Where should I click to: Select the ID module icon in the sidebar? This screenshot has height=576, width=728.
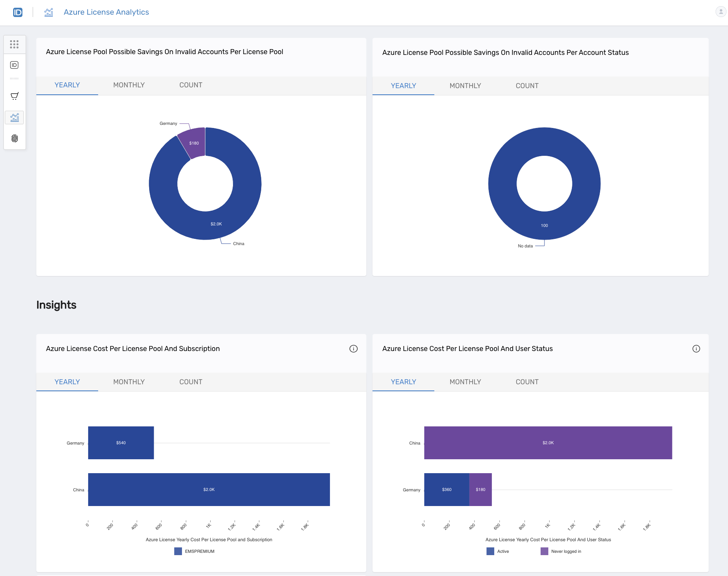pos(14,65)
